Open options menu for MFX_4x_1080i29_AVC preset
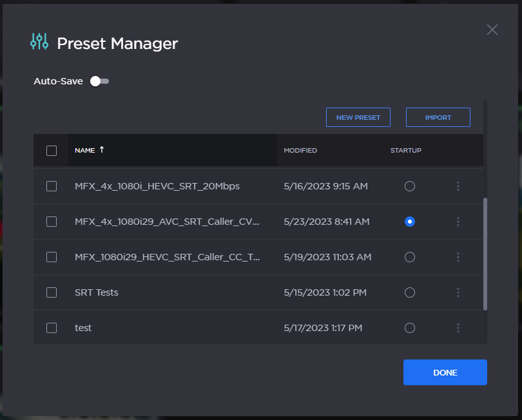The image size is (522, 420). [x=458, y=221]
